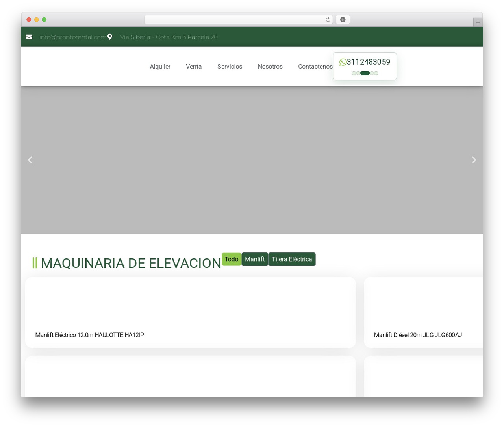Filter machinery by Todo

[232, 259]
